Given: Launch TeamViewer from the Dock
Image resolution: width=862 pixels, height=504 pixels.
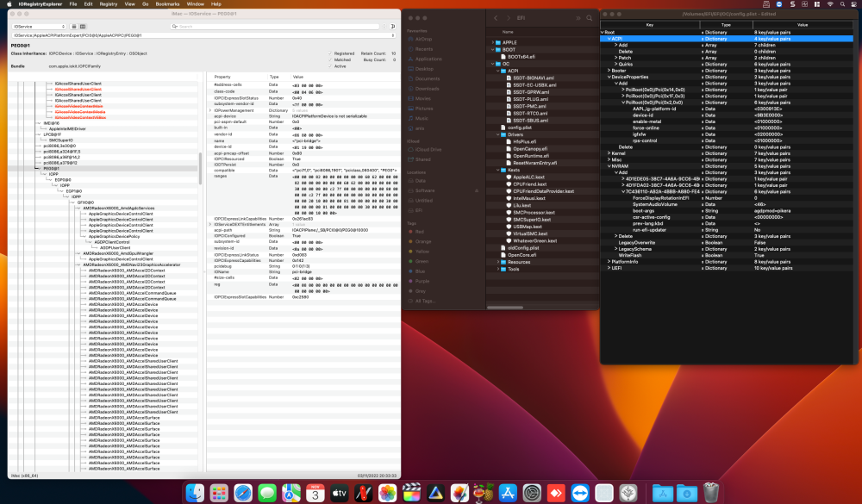Looking at the screenshot, I should tap(580, 493).
